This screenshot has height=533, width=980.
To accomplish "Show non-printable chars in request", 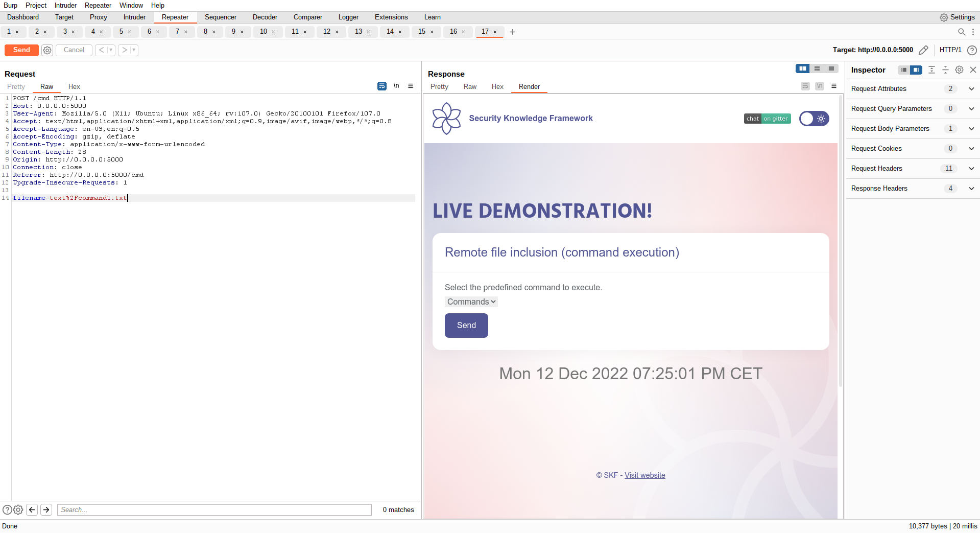I will coord(396,86).
